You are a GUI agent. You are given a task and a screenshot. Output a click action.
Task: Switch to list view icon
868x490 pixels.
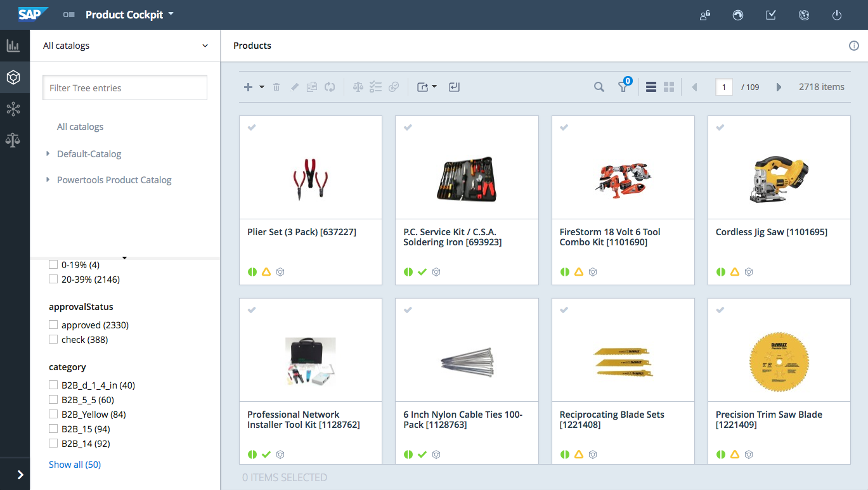(651, 87)
